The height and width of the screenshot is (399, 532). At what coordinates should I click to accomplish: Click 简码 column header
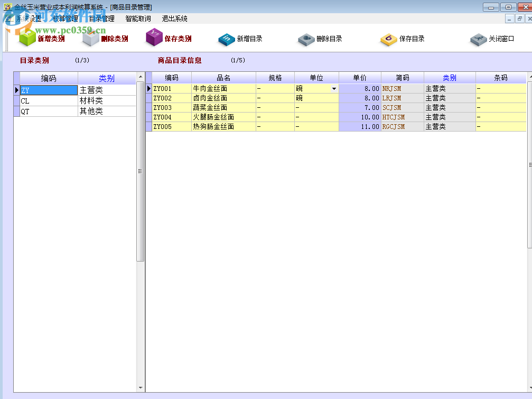coord(403,78)
